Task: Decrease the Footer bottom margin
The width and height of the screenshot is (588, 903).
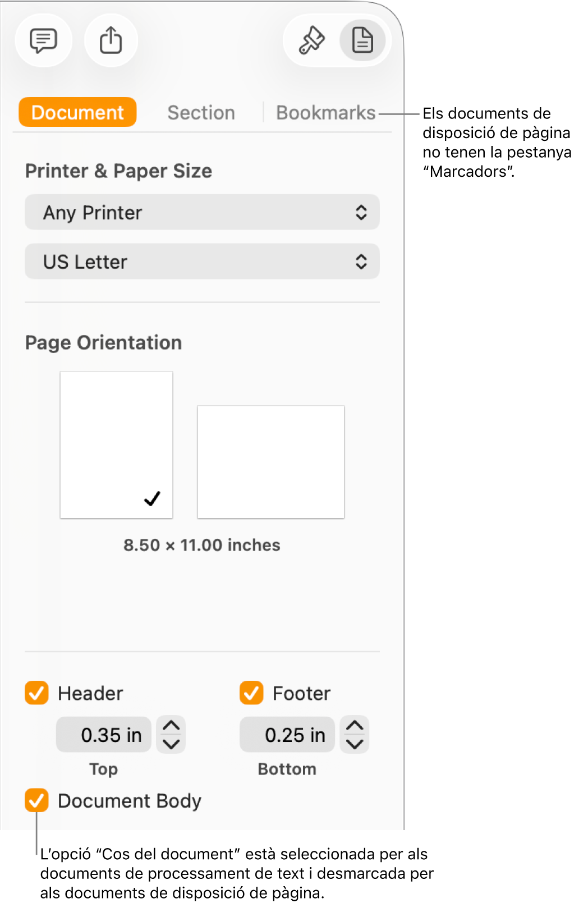Action: point(355,744)
